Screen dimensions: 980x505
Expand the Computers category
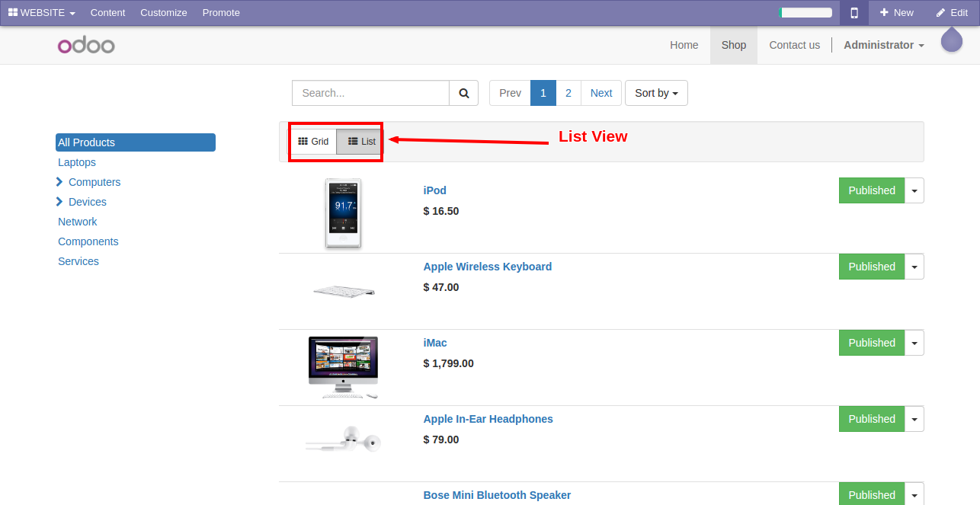[x=59, y=182]
